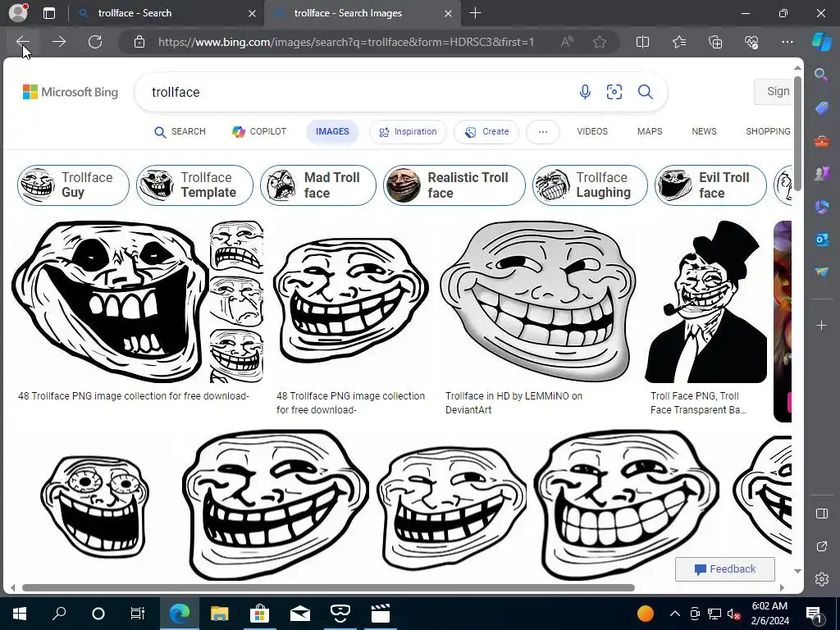
Task: Open sidebar Search magnifier icon
Action: click(x=821, y=75)
